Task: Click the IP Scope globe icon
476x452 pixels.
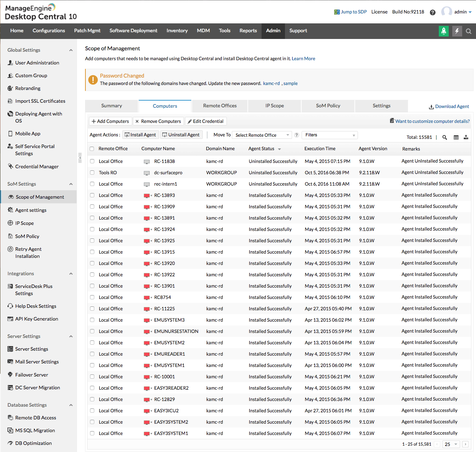Action: [10, 223]
